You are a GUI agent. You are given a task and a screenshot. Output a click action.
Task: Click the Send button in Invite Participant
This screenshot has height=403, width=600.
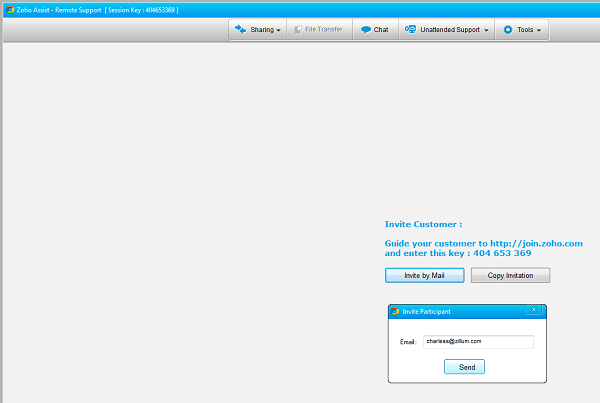(464, 367)
